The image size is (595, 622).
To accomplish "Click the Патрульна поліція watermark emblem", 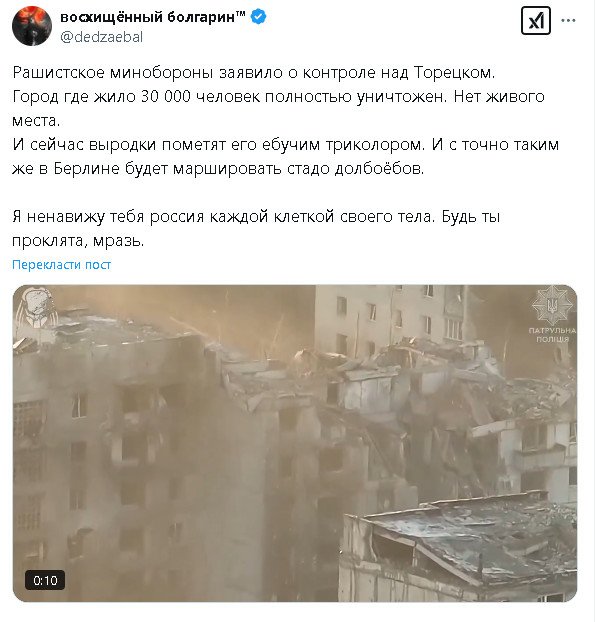I will (553, 315).
